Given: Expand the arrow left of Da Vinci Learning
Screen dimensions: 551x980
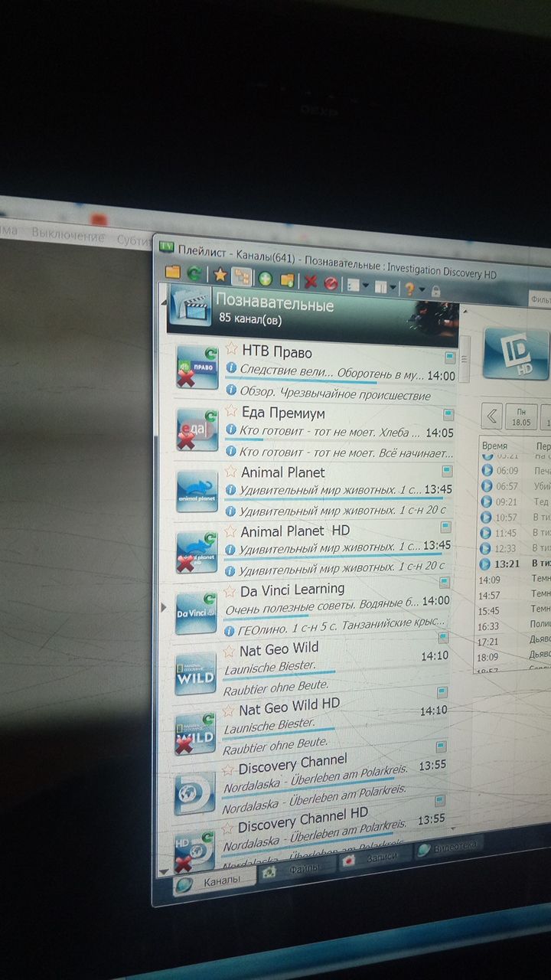Looking at the screenshot, I should (x=163, y=607).
